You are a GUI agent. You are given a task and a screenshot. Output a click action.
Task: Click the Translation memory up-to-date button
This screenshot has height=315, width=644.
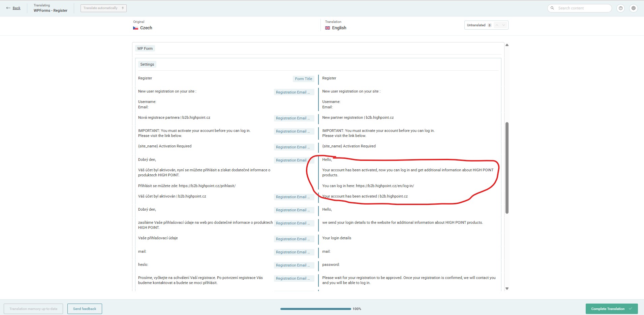pyautogui.click(x=33, y=309)
